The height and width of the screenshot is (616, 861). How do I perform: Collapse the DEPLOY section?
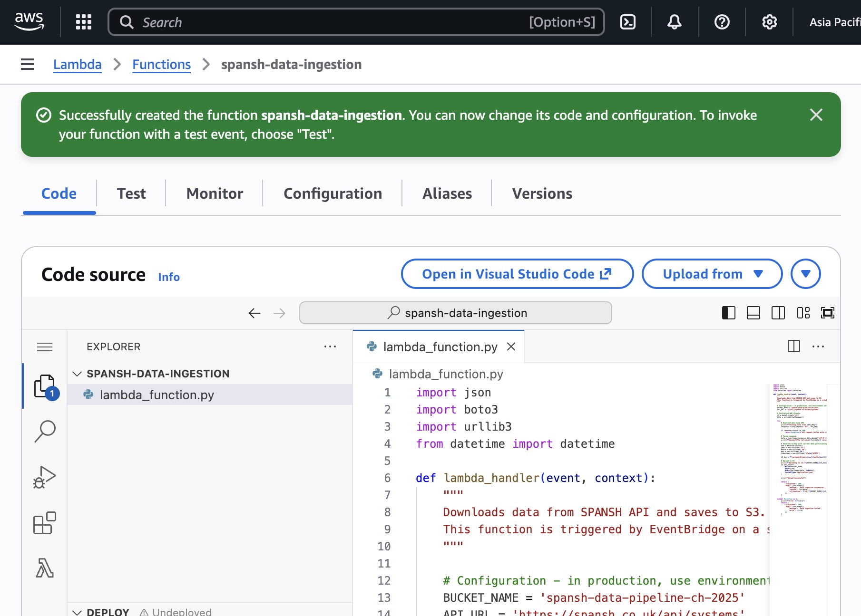click(77, 612)
